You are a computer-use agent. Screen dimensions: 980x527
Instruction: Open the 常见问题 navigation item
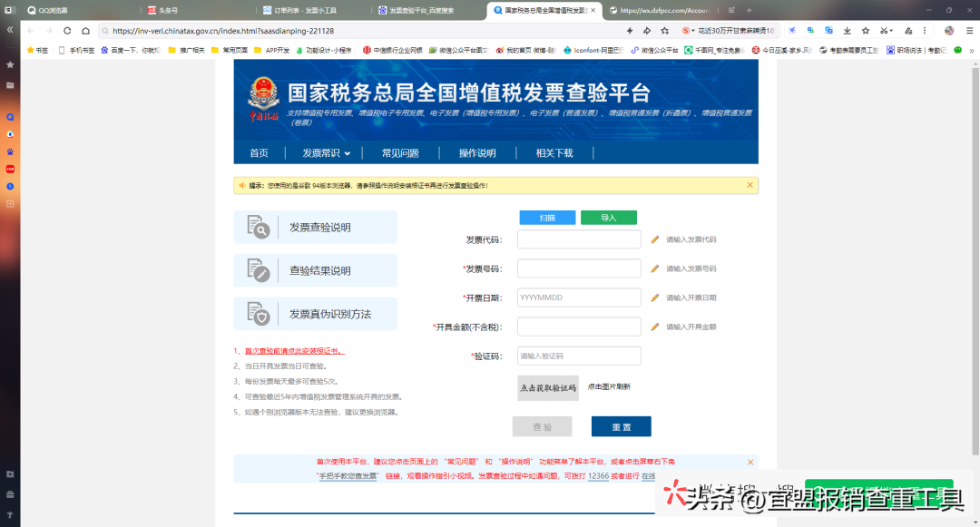(400, 153)
